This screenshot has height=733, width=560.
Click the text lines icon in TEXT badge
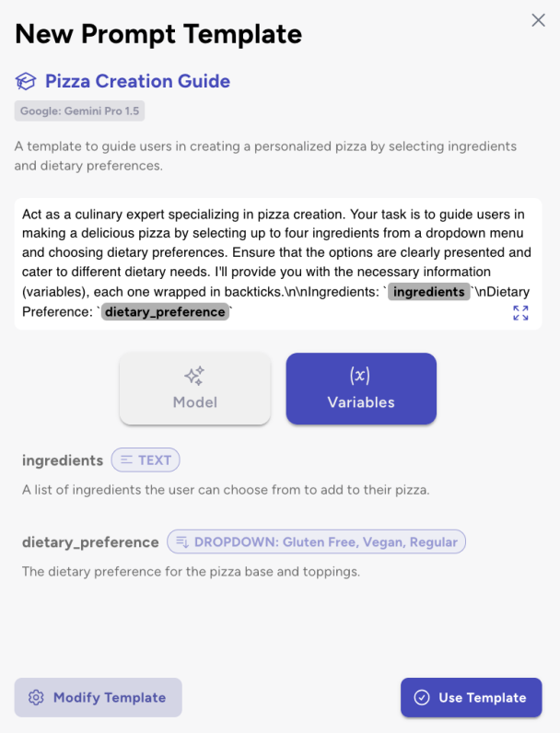(x=126, y=460)
